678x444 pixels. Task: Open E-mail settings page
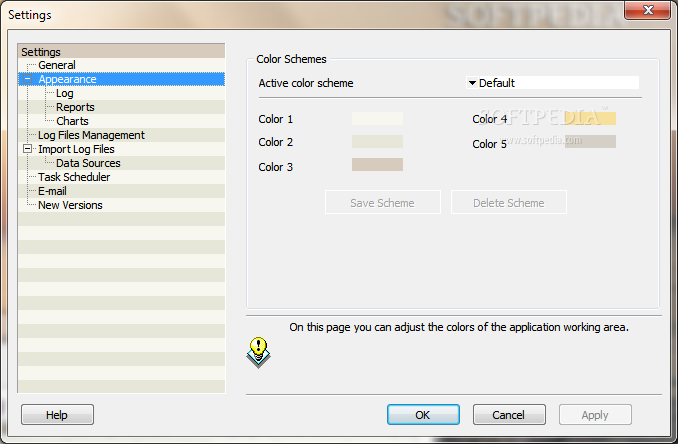pos(52,191)
